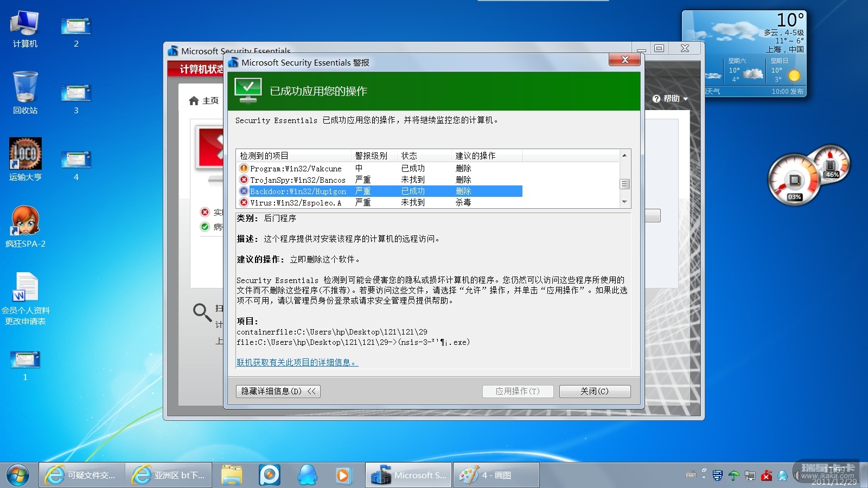Open the media player taskbar icon
This screenshot has height=488, width=868.
pos(343,475)
